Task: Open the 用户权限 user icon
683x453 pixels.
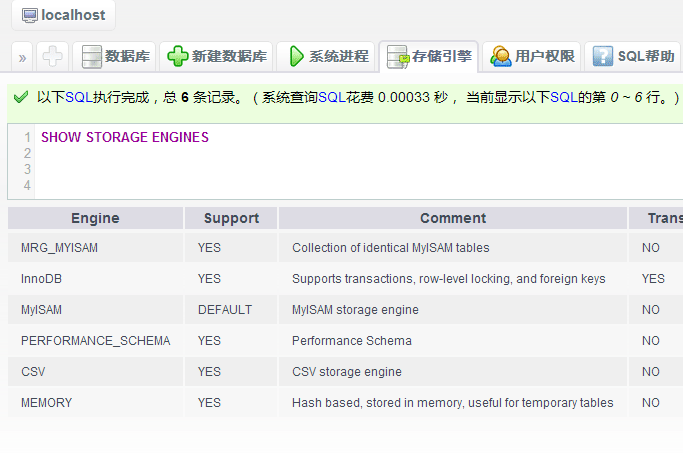Action: coord(501,56)
